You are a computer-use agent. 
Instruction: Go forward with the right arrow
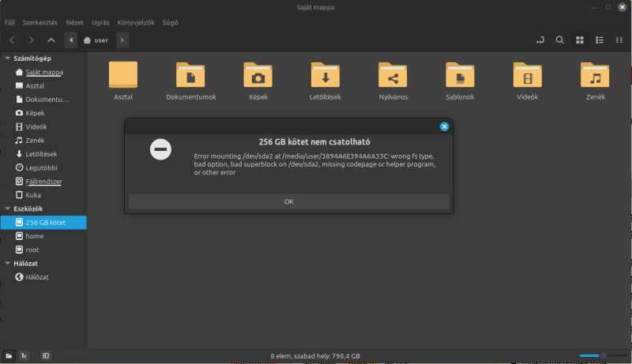pyautogui.click(x=31, y=39)
